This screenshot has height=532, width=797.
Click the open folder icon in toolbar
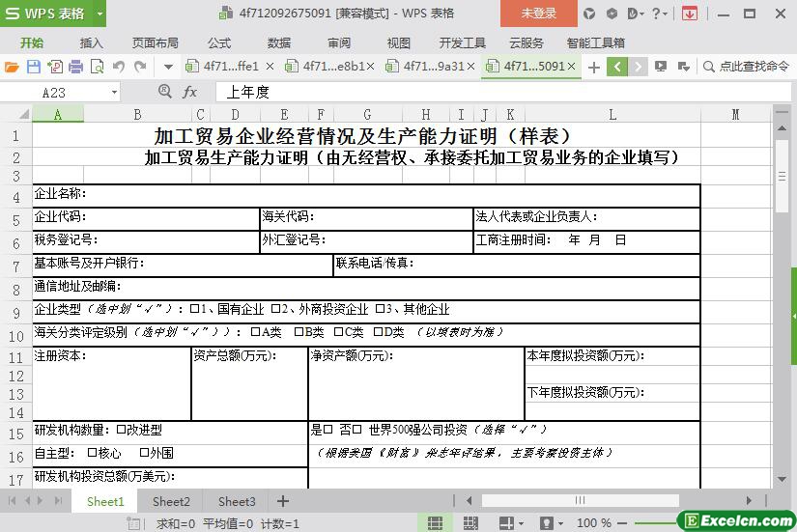[12, 67]
